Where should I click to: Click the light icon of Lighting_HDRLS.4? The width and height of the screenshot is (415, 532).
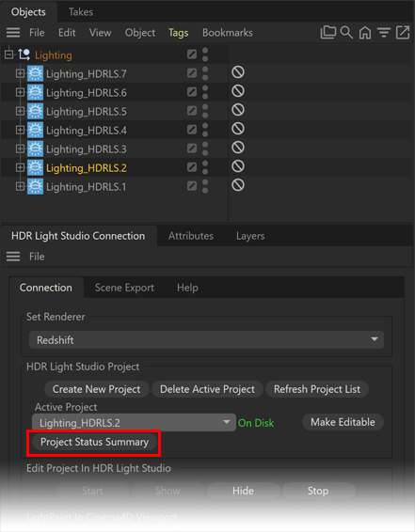click(36, 131)
